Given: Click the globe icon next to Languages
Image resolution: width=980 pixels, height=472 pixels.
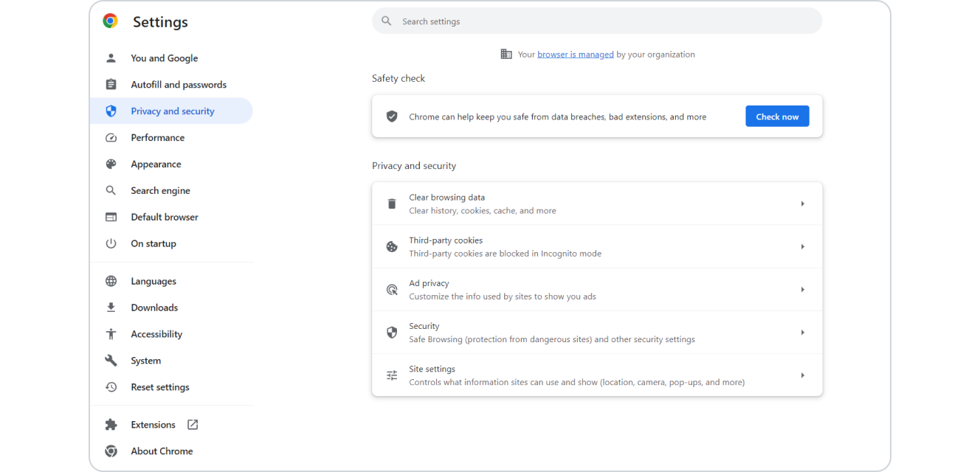Looking at the screenshot, I should [x=111, y=280].
